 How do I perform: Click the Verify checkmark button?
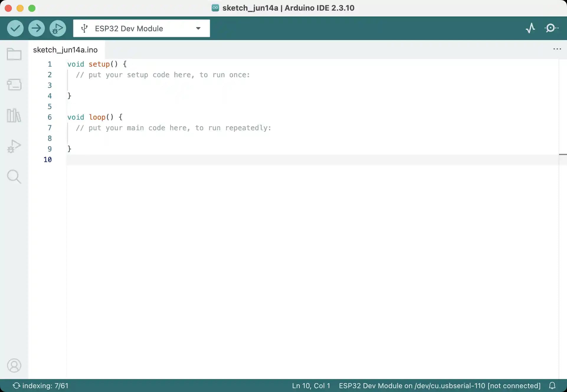[x=15, y=28]
